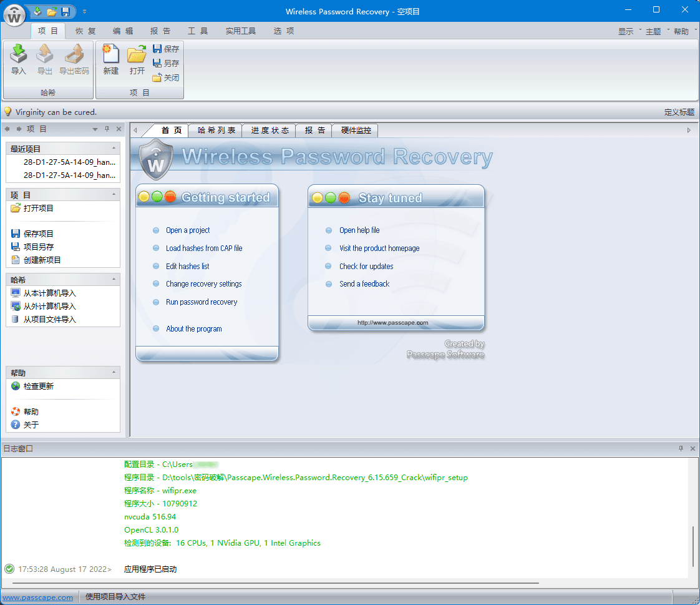This screenshot has height=605, width=700.
Task: Open the 主题 theme dropdown
Action: pyautogui.click(x=657, y=31)
